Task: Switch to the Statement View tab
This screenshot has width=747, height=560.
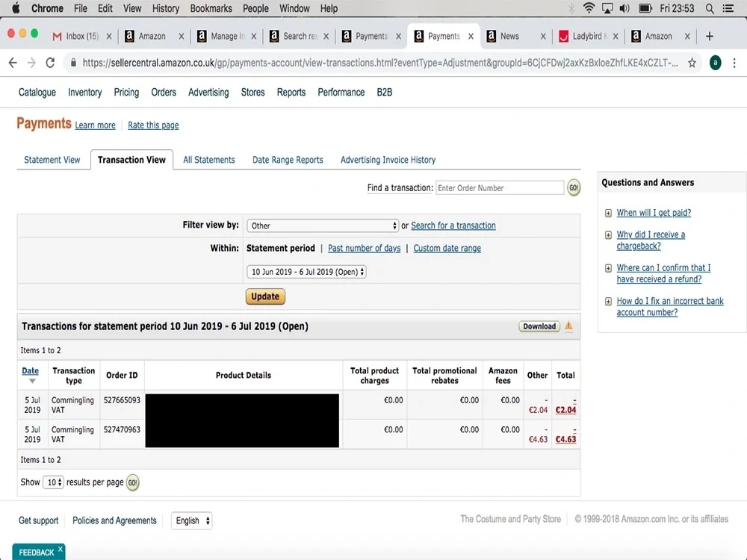Action: (52, 160)
